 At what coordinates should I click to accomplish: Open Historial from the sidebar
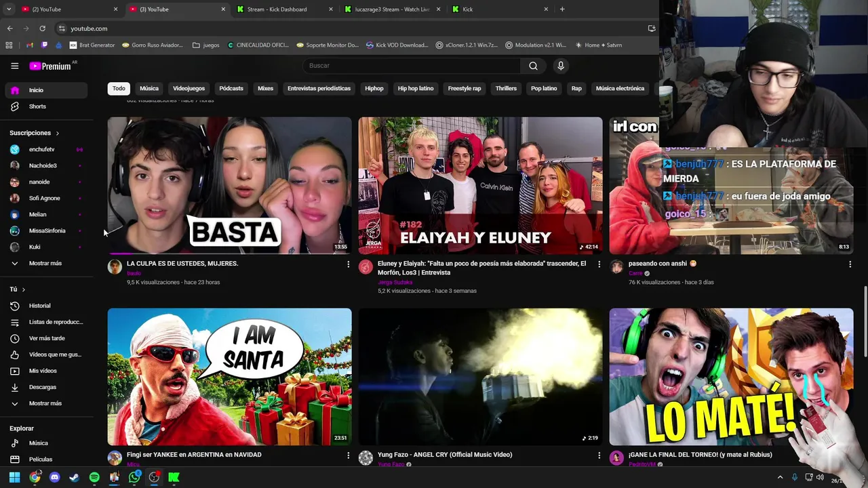(46, 306)
